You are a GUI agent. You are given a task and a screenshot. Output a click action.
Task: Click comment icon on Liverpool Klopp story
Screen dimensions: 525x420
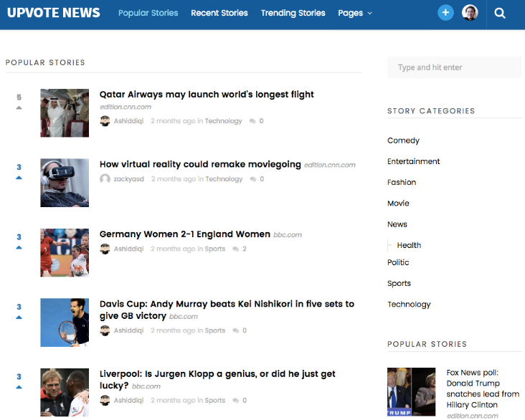(x=236, y=401)
